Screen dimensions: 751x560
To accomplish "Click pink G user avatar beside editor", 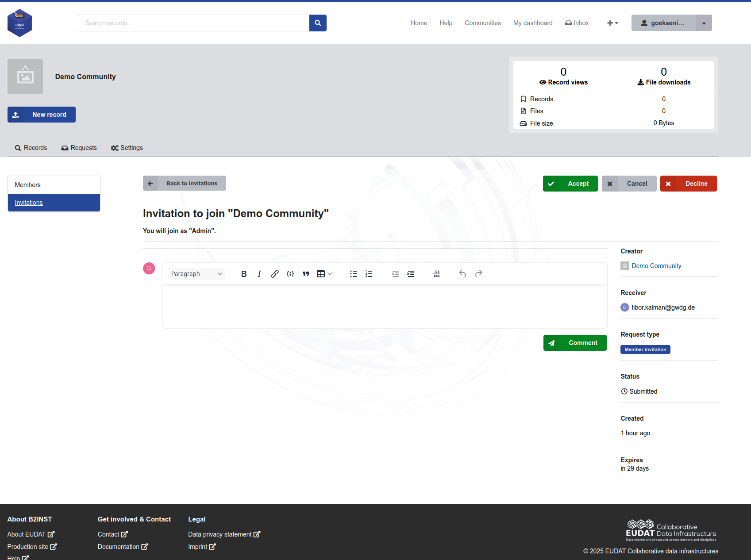I will 149,268.
